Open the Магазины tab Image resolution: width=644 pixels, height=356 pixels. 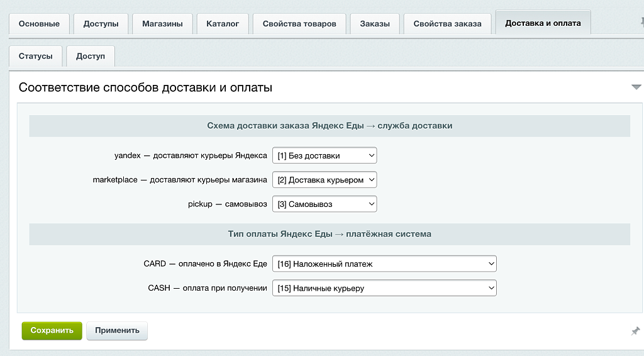pos(162,24)
